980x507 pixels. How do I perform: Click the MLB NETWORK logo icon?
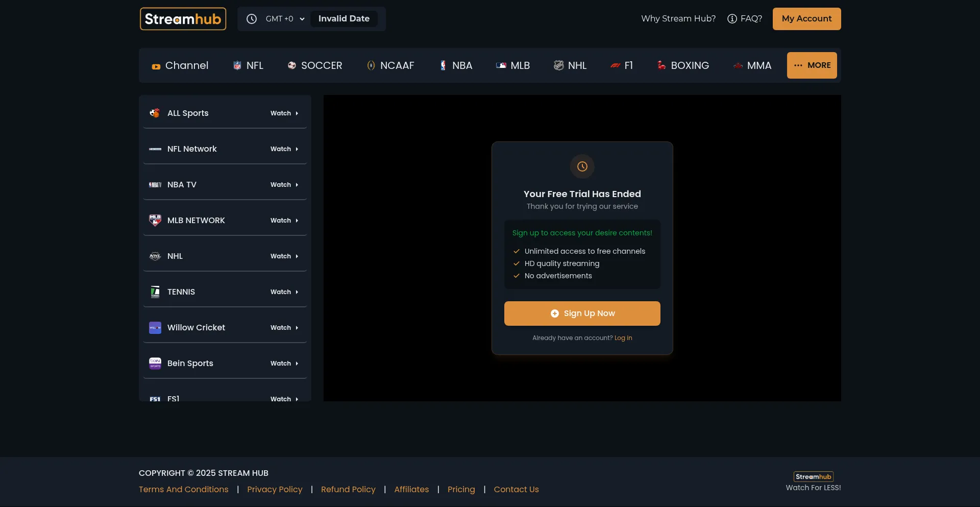point(155,220)
